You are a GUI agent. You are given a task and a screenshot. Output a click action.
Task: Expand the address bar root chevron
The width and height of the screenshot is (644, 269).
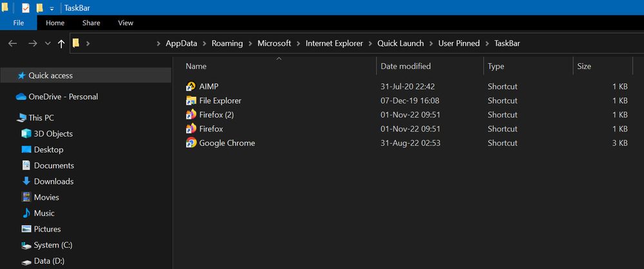[88, 44]
